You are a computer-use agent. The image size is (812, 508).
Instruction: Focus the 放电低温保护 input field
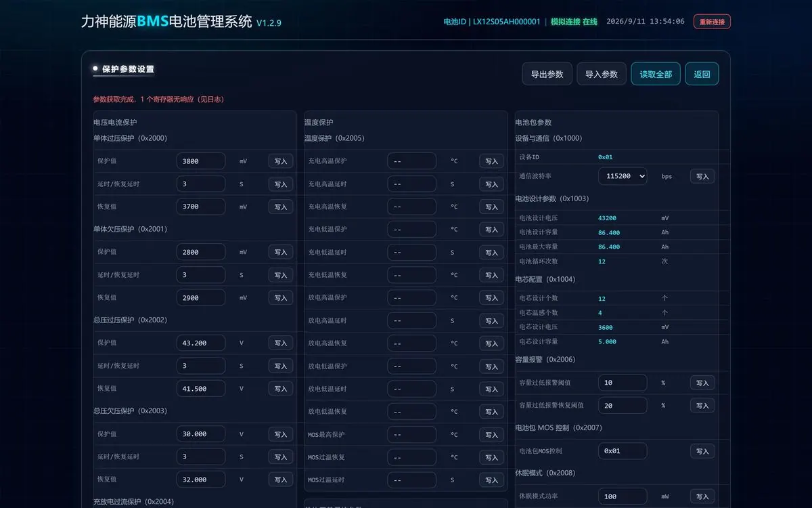click(412, 366)
